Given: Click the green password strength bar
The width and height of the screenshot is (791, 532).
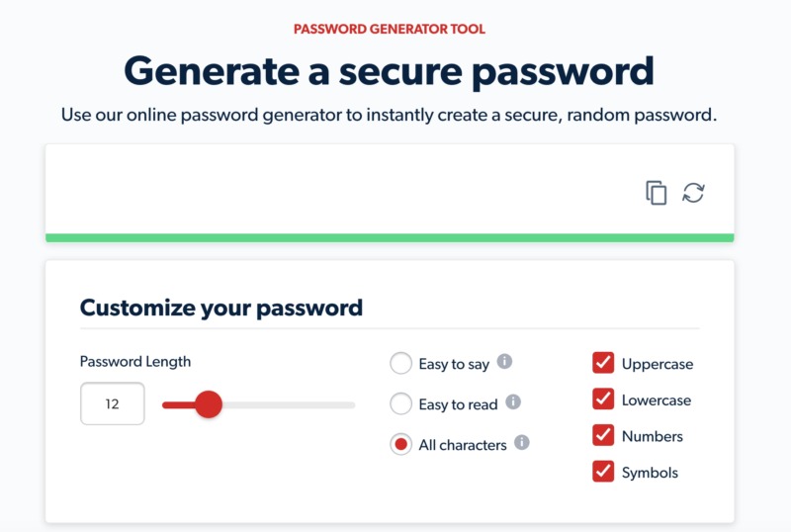Looking at the screenshot, I should [x=390, y=237].
